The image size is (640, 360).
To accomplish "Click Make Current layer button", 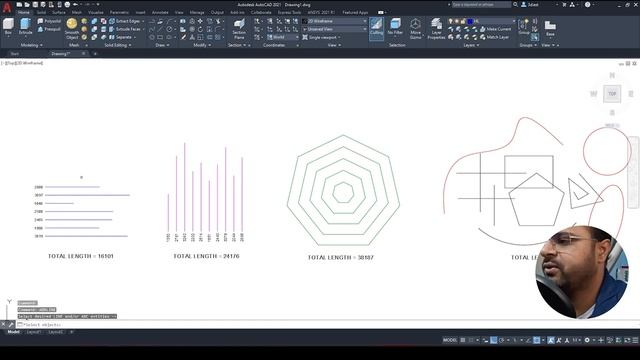I will click(x=496, y=29).
